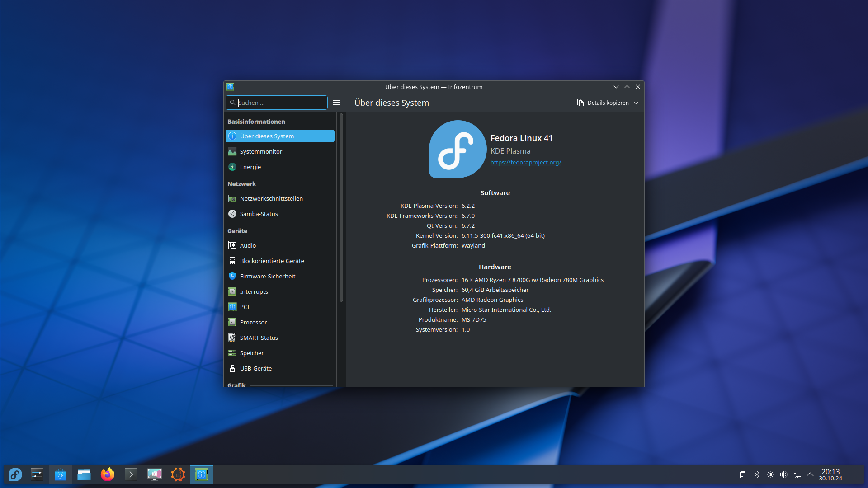Click the Micro-Star International manufacturer text
This screenshot has height=488, width=868.
506,310
